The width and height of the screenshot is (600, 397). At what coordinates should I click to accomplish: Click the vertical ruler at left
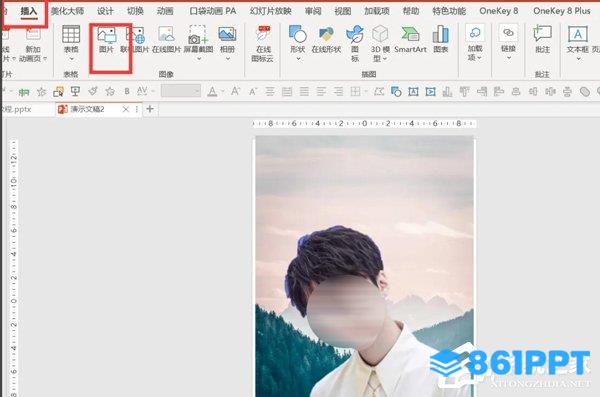coord(14,267)
